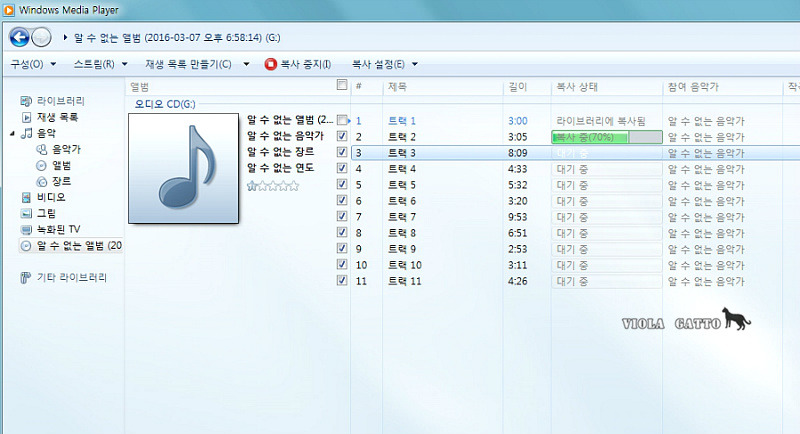Click 알 수 없는 음악가 album info text

(x=286, y=136)
